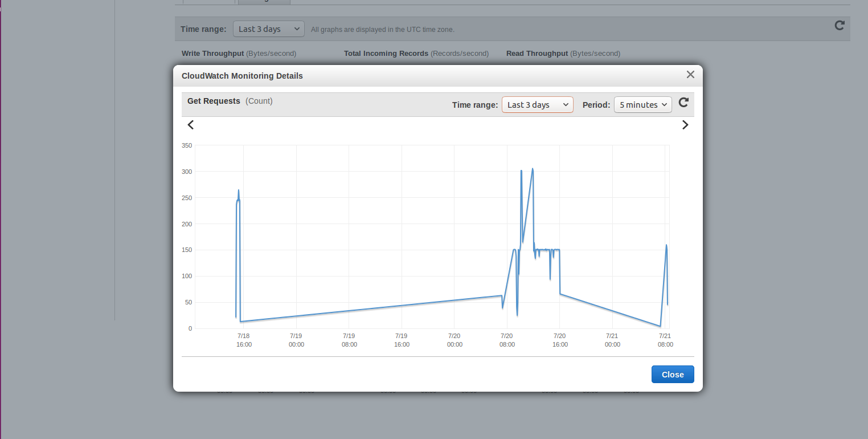Refresh the Get Requests graph in the dialog

[x=683, y=103]
